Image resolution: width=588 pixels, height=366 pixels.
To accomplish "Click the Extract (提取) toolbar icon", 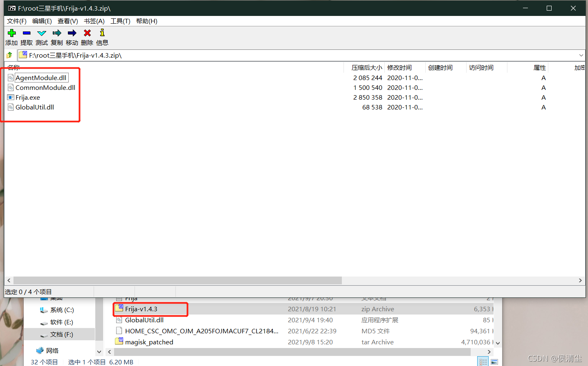I will pyautogui.click(x=27, y=33).
